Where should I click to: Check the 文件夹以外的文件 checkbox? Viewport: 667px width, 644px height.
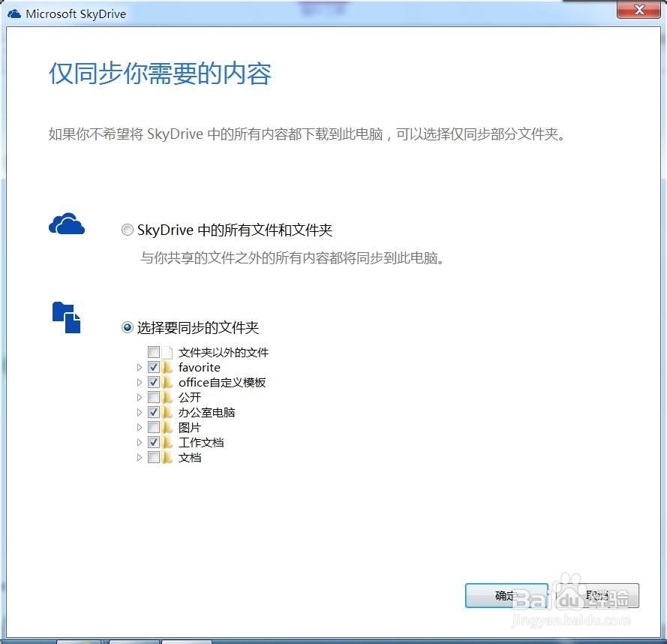(x=154, y=352)
